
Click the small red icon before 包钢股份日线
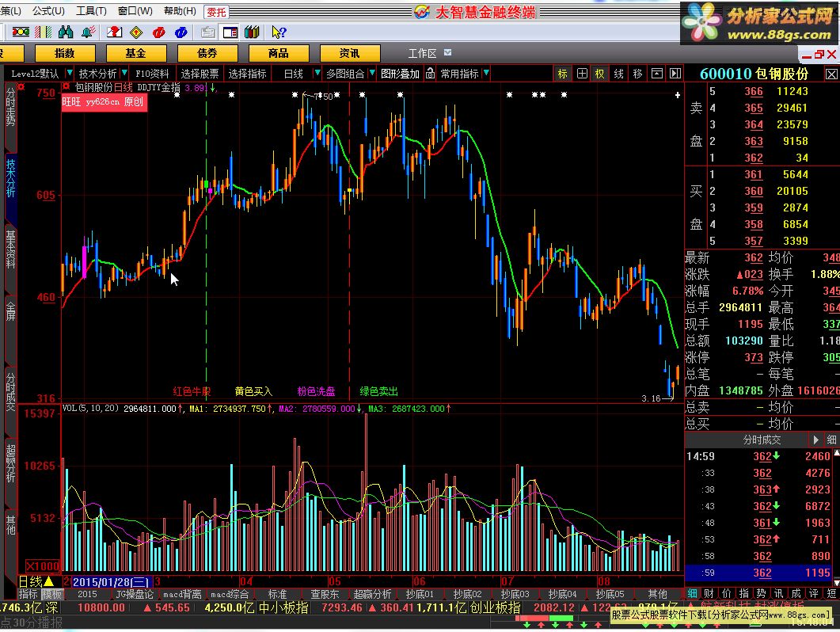[x=67, y=87]
